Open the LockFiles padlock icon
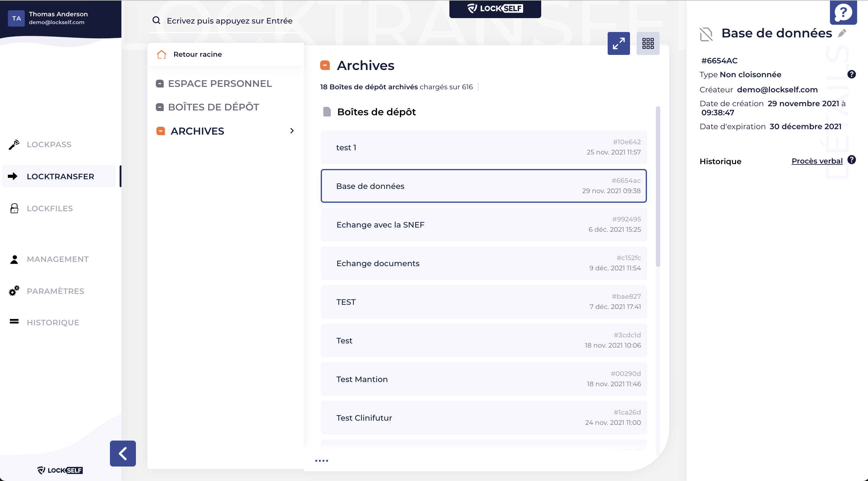This screenshot has width=868, height=481. (14, 208)
